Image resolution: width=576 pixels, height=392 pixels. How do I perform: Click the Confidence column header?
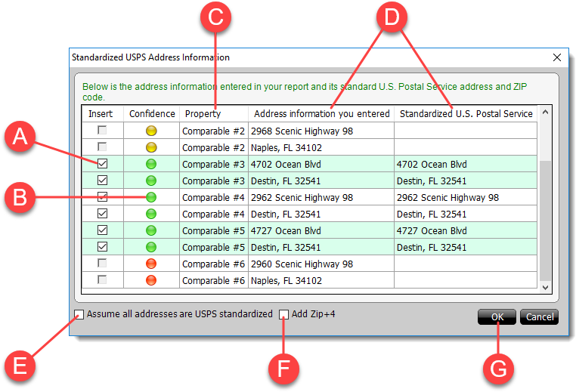pos(152,113)
